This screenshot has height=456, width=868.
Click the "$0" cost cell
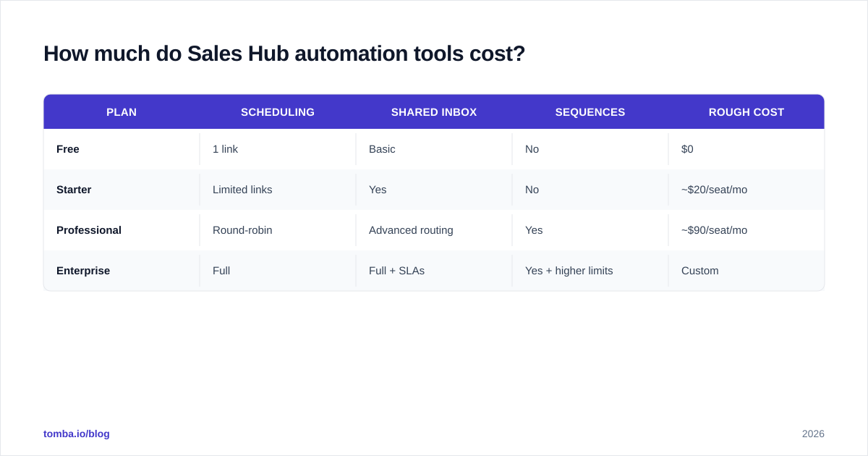coord(746,149)
